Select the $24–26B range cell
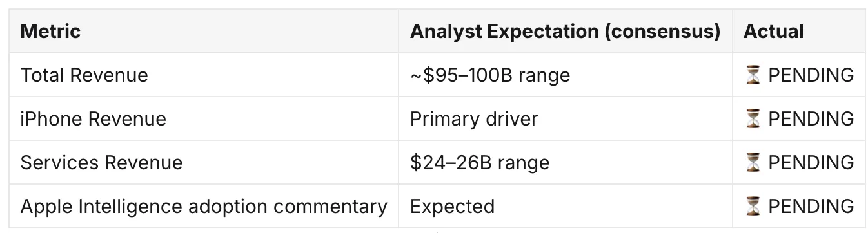Image resolution: width=868 pixels, height=233 pixels. 480,163
